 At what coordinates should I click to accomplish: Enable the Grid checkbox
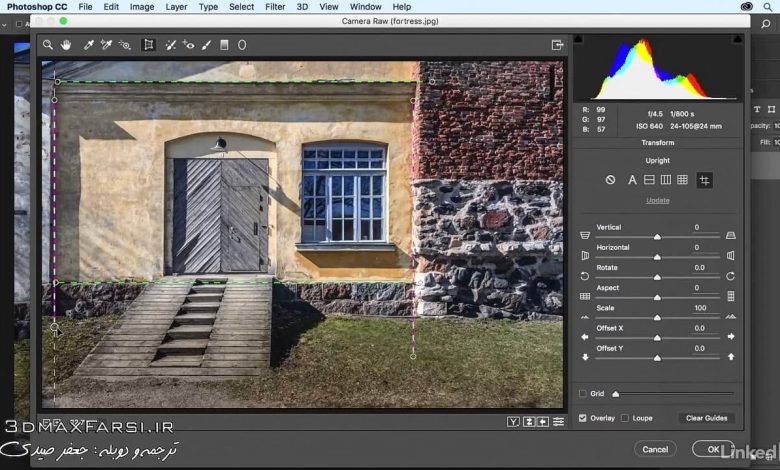[583, 393]
